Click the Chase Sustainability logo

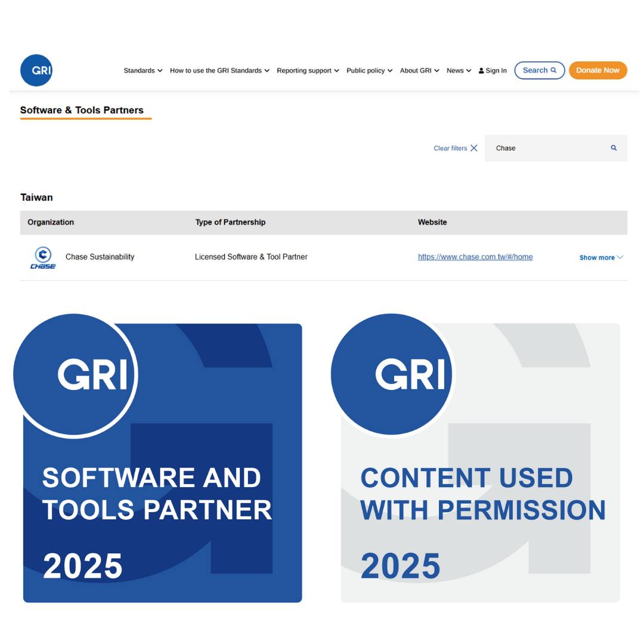[43, 258]
